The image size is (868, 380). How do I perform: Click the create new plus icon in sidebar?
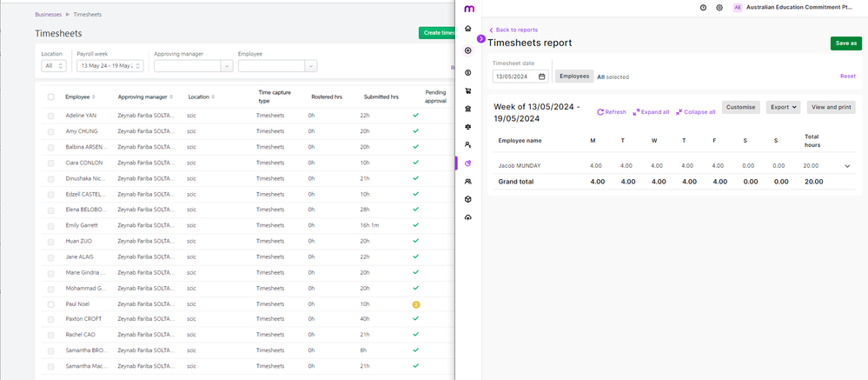tap(468, 50)
